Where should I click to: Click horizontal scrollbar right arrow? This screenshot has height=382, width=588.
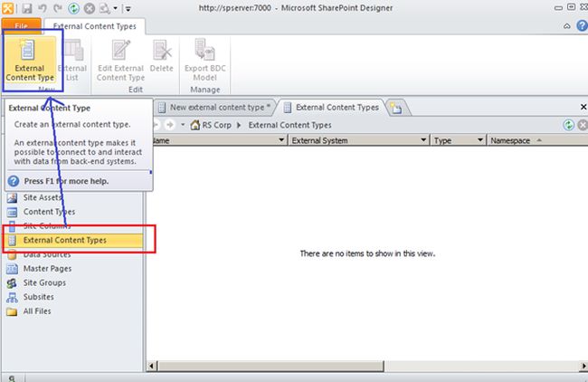pyautogui.click(x=583, y=366)
